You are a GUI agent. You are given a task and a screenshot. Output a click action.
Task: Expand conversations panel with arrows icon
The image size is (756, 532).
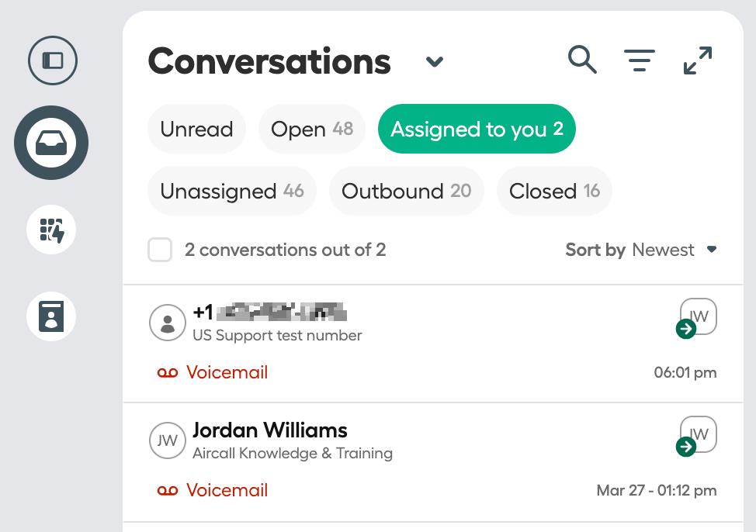coord(698,60)
